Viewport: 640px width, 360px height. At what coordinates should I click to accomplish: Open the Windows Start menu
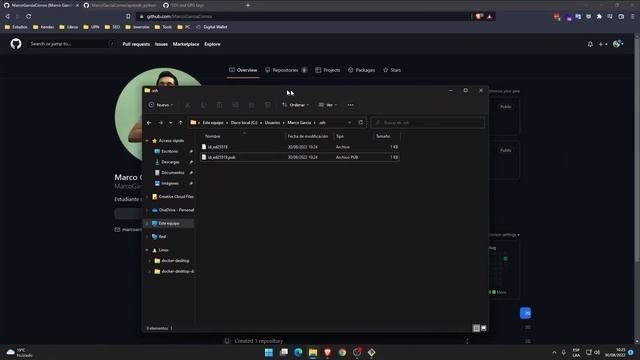[269, 352]
